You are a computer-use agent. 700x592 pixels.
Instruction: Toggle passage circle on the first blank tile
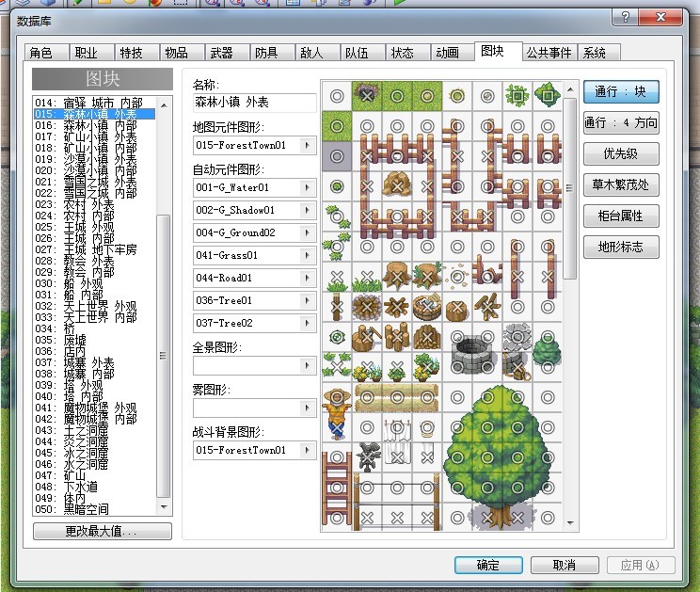pos(337,96)
